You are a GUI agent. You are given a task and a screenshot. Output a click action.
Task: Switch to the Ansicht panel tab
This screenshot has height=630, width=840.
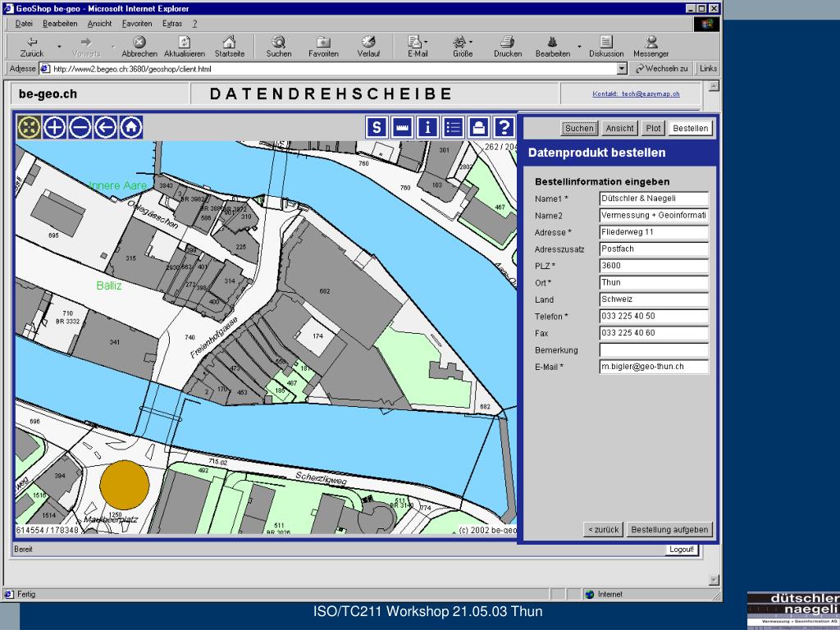619,128
